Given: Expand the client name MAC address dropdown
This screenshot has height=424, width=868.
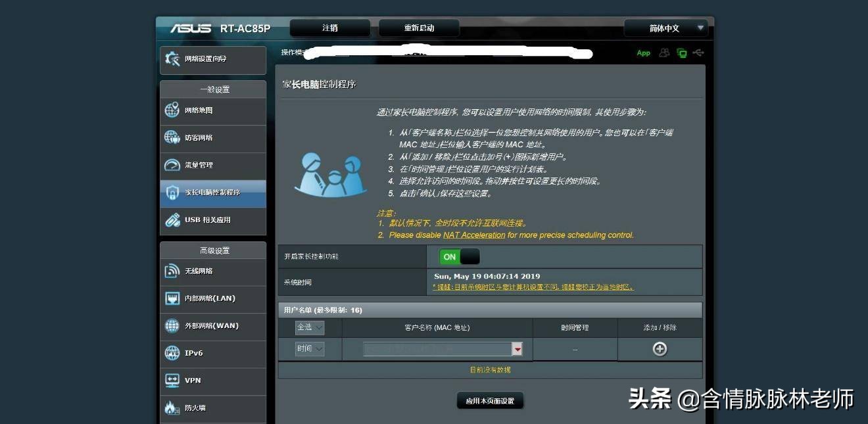Looking at the screenshot, I should tap(518, 348).
